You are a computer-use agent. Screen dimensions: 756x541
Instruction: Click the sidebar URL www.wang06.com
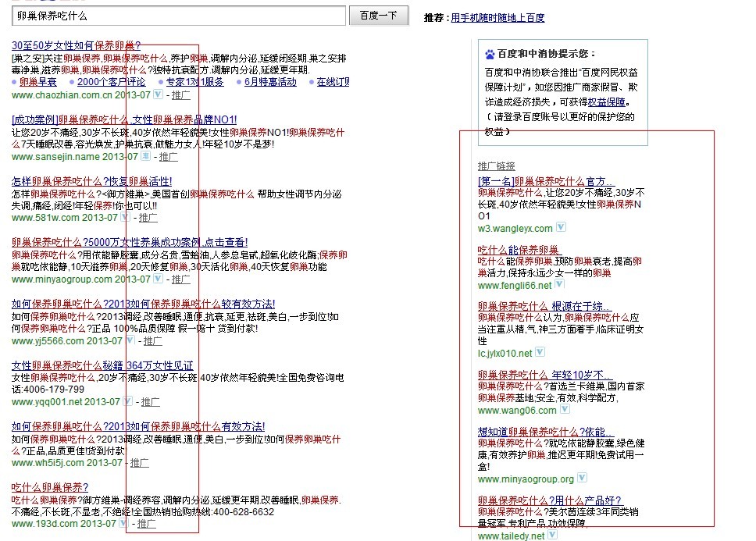tap(517, 411)
